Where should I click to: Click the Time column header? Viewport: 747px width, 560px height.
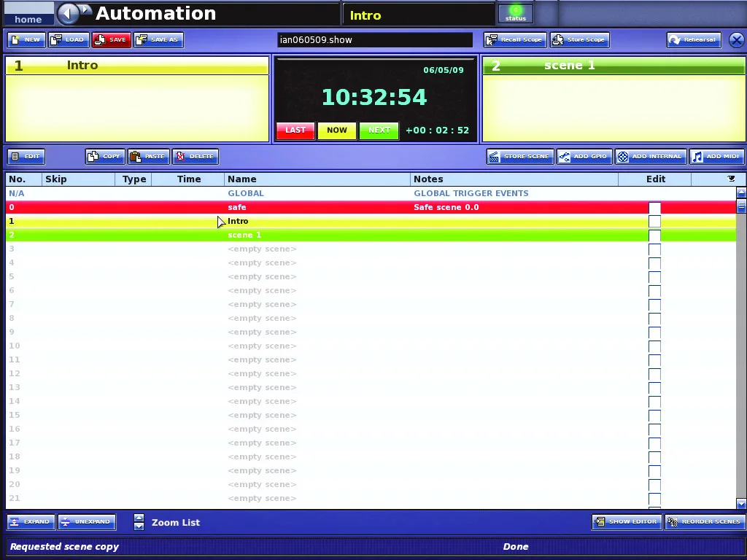[x=188, y=179]
